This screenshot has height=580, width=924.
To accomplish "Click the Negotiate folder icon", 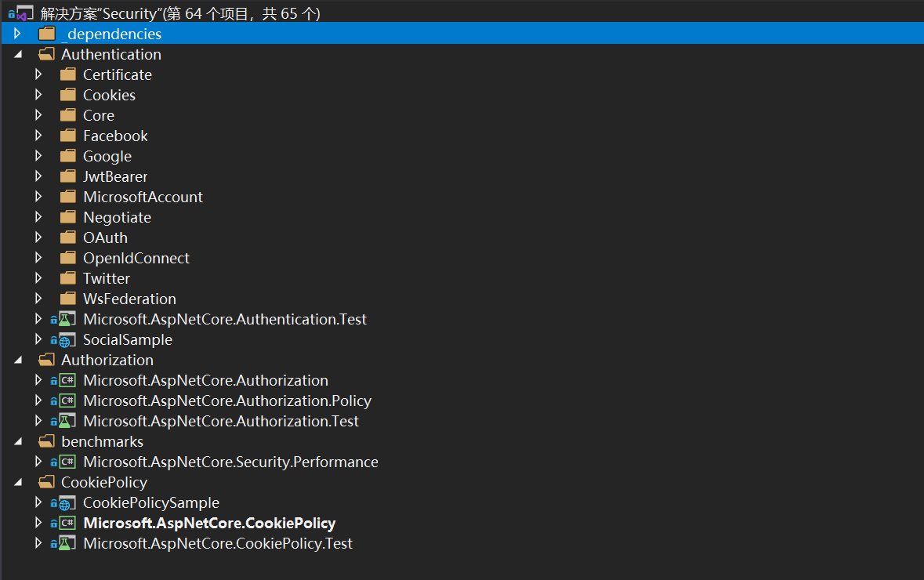I will point(68,217).
